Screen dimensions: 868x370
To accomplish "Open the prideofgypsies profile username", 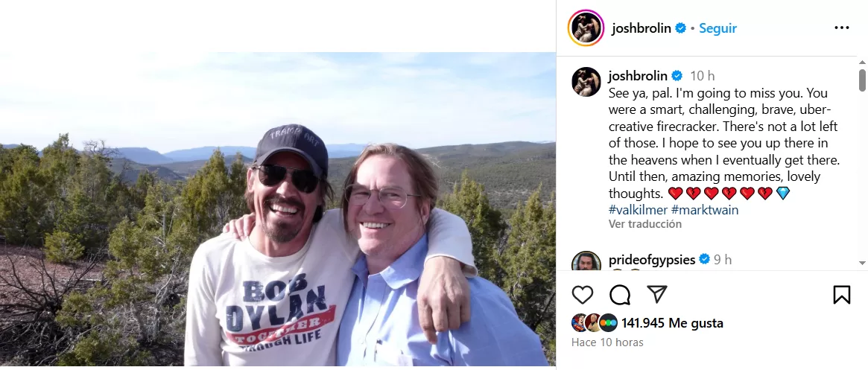I will 652,260.
